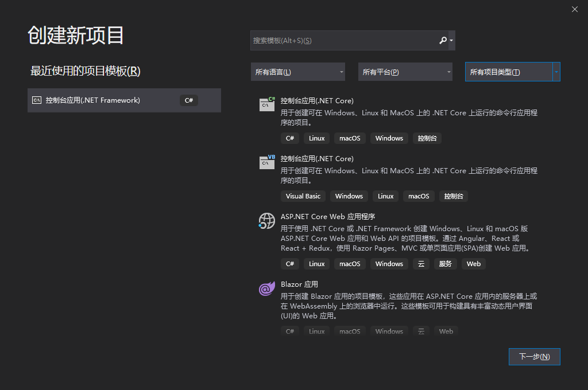Click Linux tag under Visual Basic template
588x390 pixels.
tap(385, 196)
